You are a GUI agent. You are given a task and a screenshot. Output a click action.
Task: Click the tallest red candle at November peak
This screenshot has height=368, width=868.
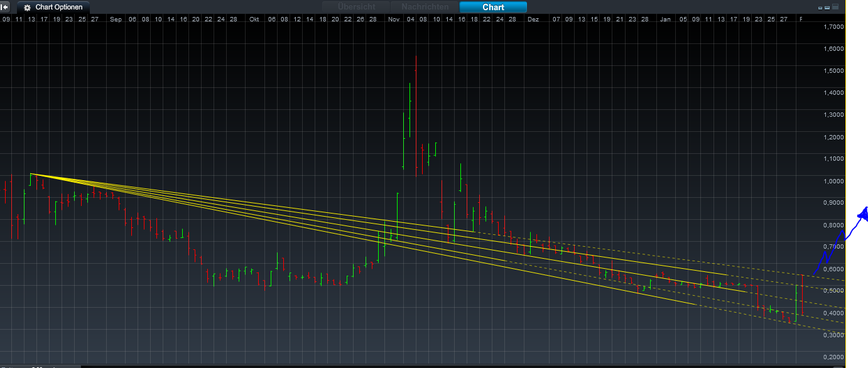tap(416, 113)
